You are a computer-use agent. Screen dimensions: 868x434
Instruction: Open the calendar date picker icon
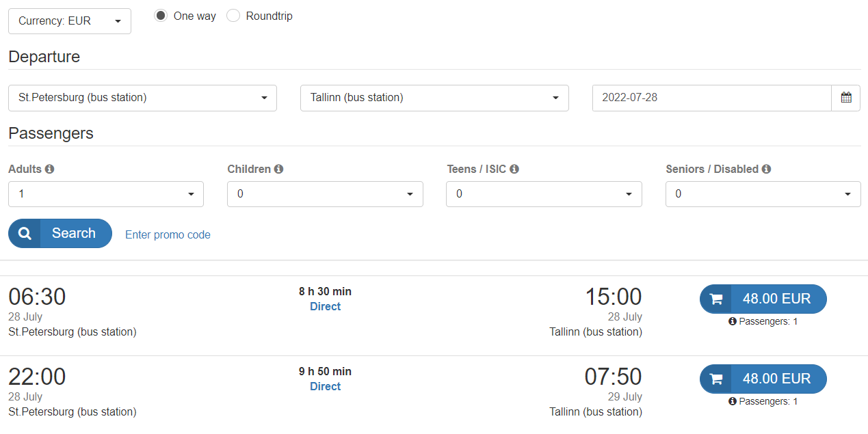[846, 98]
